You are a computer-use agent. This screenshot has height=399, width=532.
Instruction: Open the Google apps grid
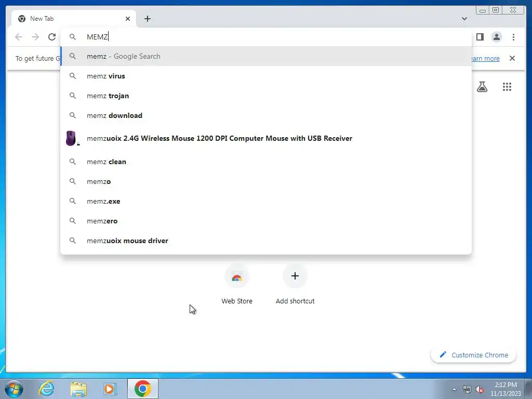tap(507, 87)
